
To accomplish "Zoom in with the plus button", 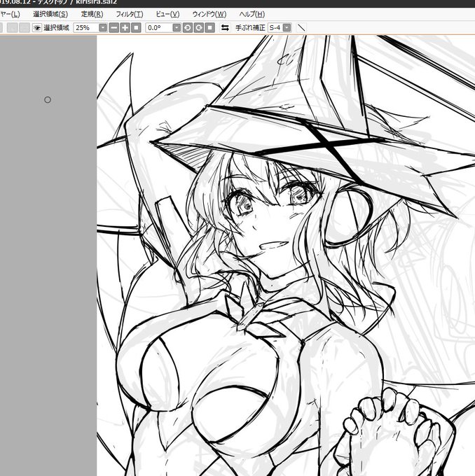I will (x=125, y=28).
